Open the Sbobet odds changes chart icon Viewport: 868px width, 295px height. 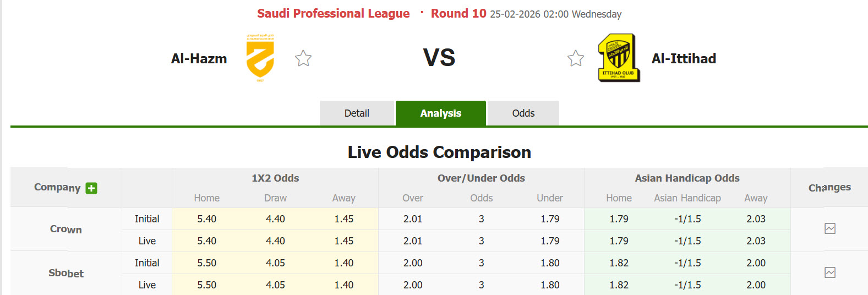[830, 272]
